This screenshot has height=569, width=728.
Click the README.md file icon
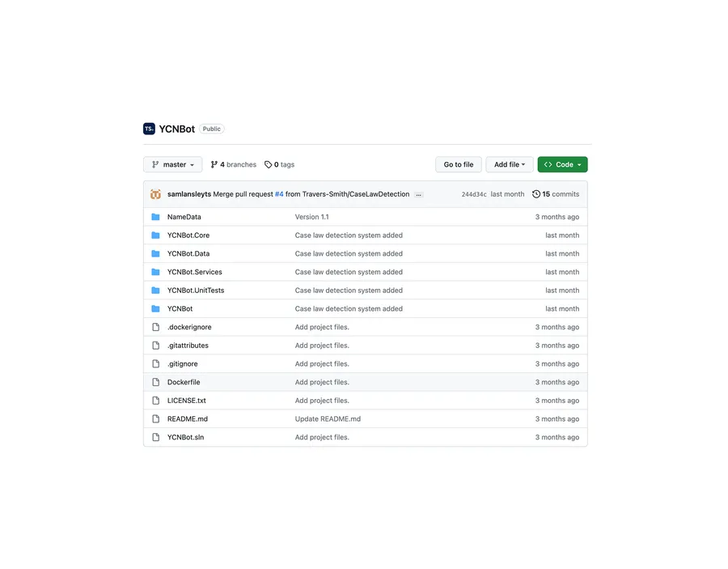click(x=155, y=418)
